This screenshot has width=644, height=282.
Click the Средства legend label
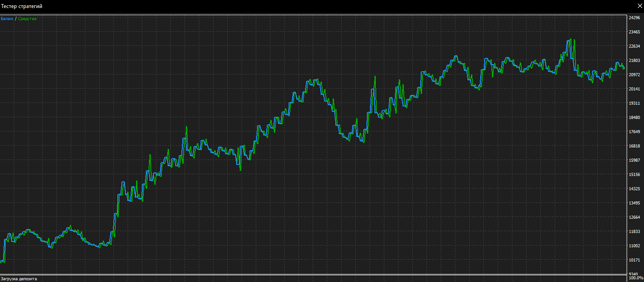pyautogui.click(x=27, y=19)
